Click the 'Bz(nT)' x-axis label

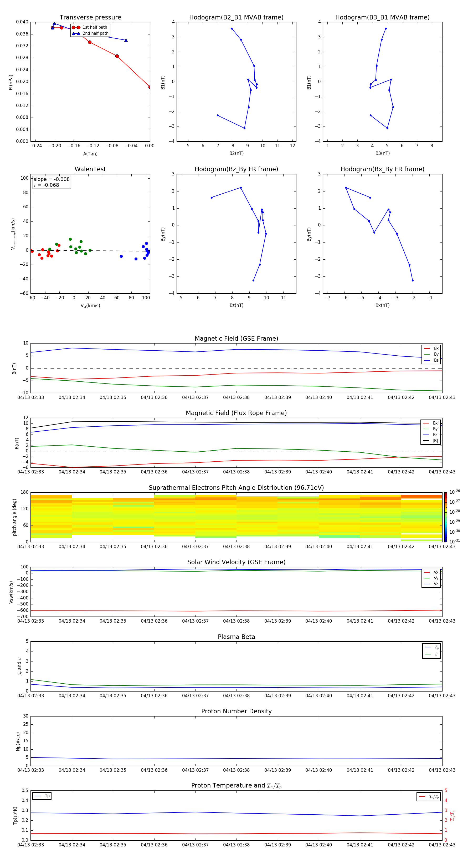pos(236,305)
